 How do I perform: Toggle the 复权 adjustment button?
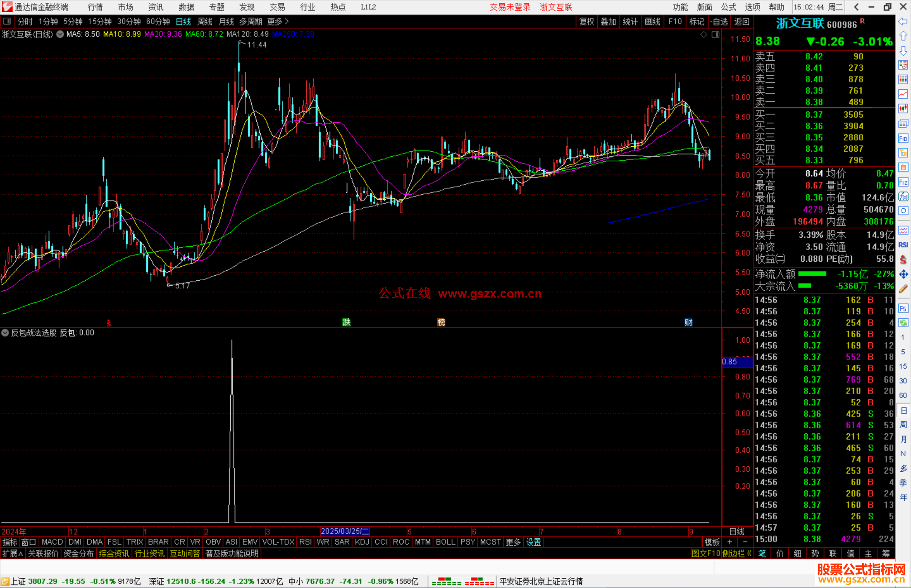pyautogui.click(x=586, y=21)
